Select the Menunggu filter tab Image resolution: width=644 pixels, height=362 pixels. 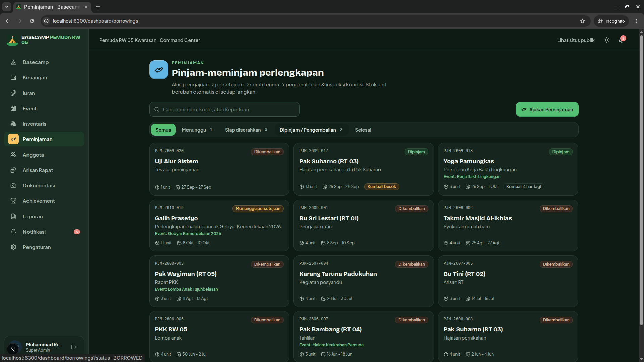pyautogui.click(x=197, y=130)
